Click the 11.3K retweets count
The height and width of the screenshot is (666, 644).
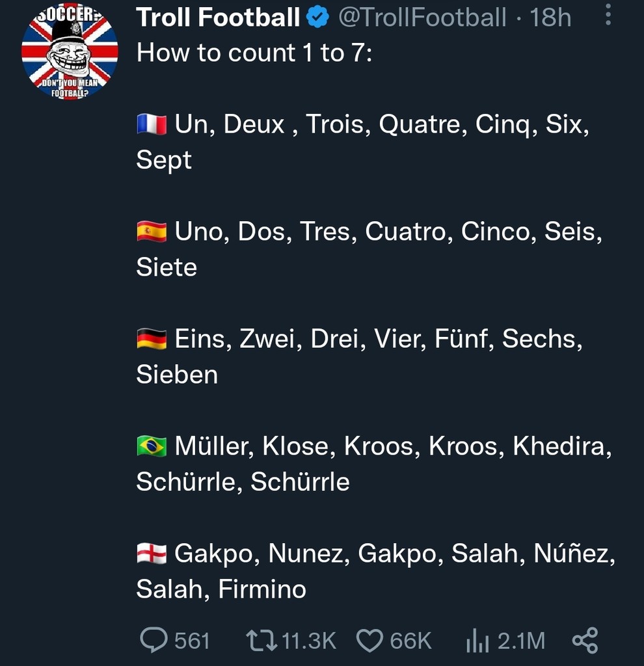pyautogui.click(x=310, y=641)
